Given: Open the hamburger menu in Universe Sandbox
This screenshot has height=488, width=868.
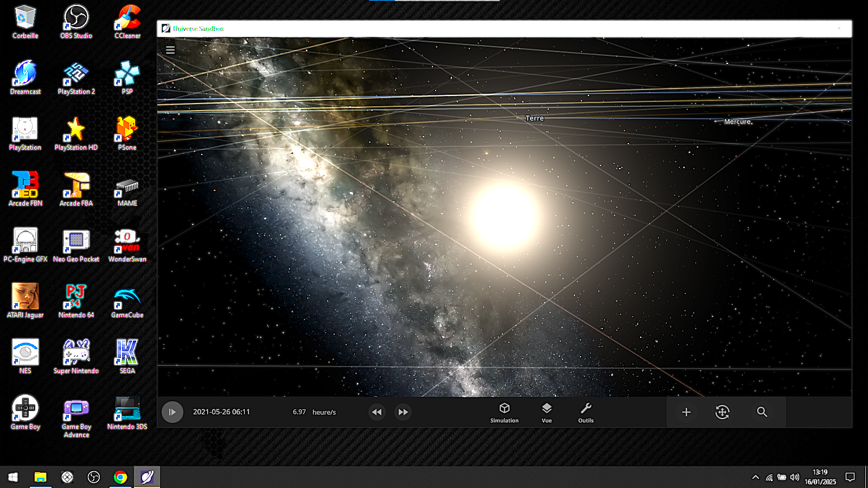Looking at the screenshot, I should (170, 50).
